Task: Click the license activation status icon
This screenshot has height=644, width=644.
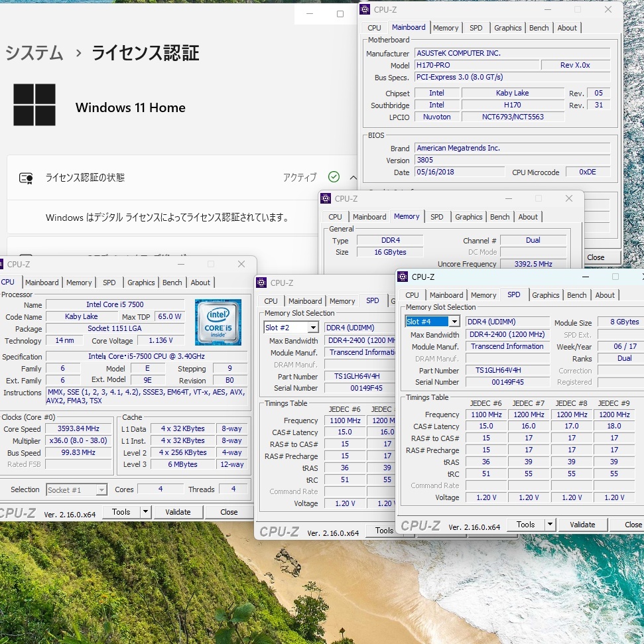Action: pos(26,178)
